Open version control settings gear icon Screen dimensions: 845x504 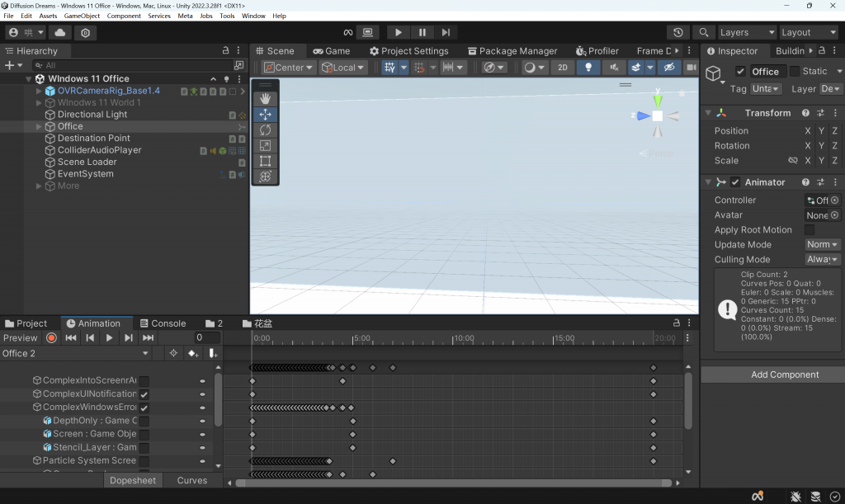point(85,32)
